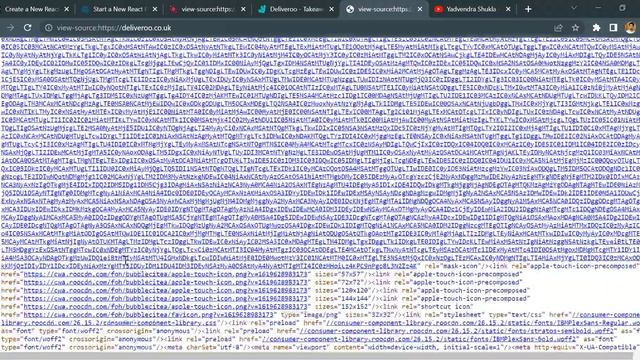The image size is (640, 360).
Task: Open apple-touch-icon link on the 144x144 line
Action: click(x=165, y=299)
